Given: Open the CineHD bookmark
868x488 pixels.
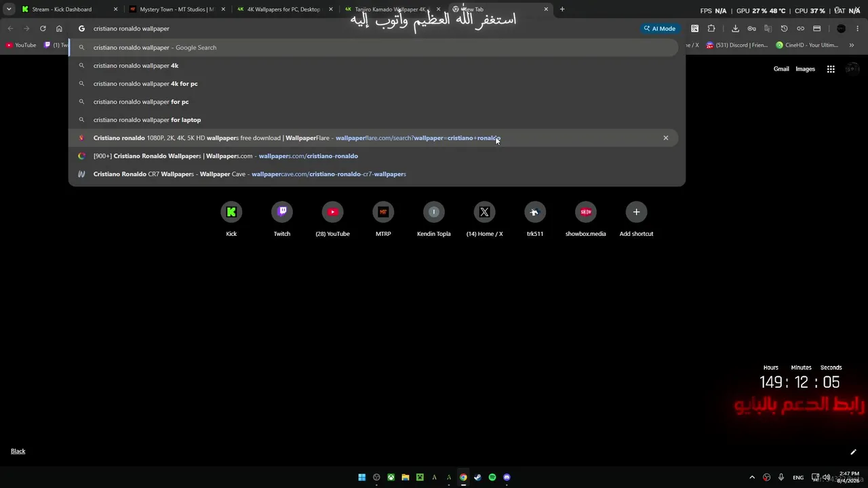Looking at the screenshot, I should [807, 45].
